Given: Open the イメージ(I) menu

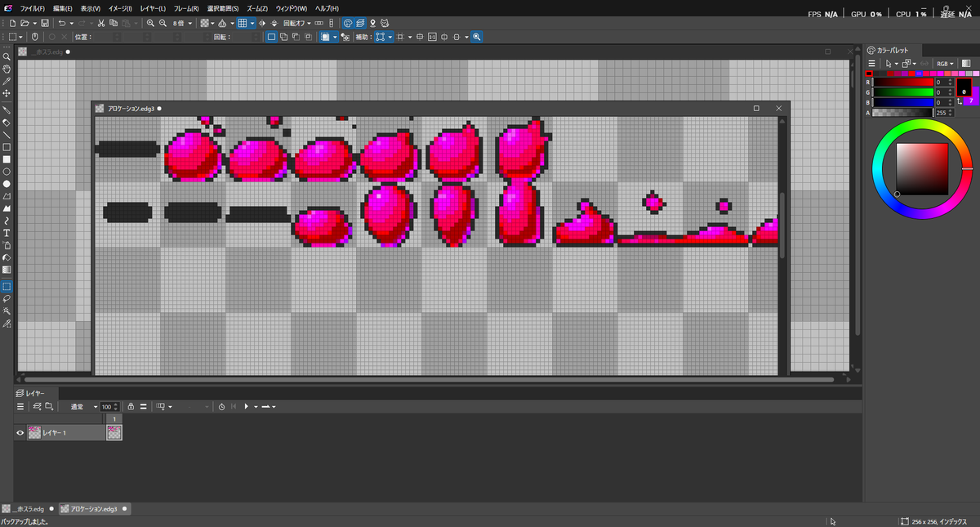Looking at the screenshot, I should click(120, 8).
